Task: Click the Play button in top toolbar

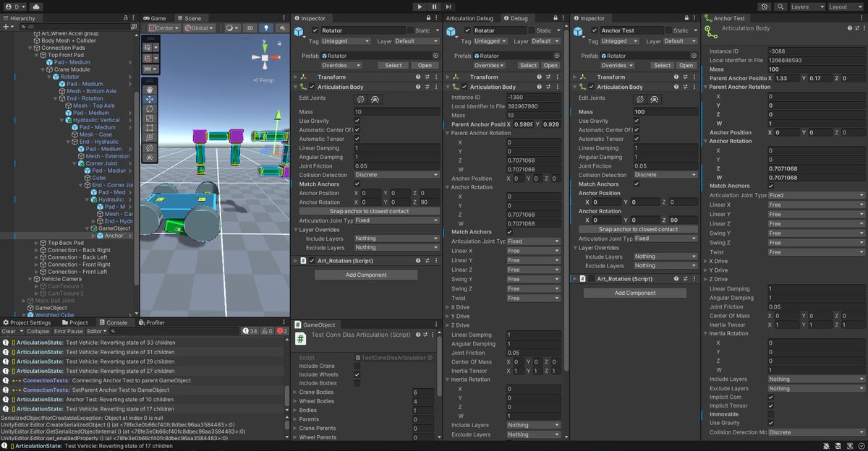Action: 420,7
